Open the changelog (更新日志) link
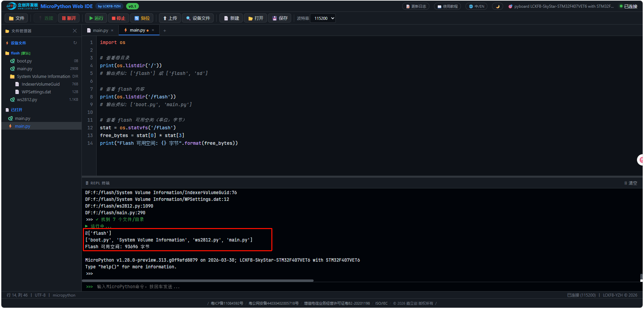 (x=416, y=6)
